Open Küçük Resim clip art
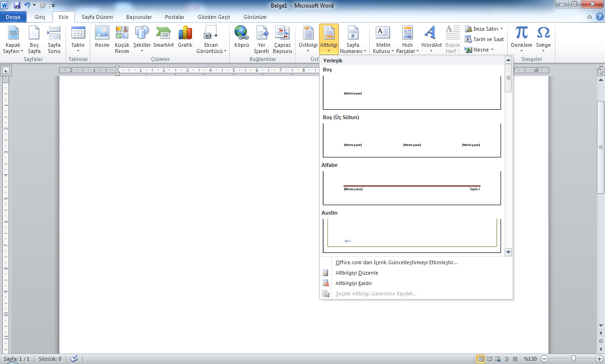Viewport: 605px width, 364px height. point(122,40)
